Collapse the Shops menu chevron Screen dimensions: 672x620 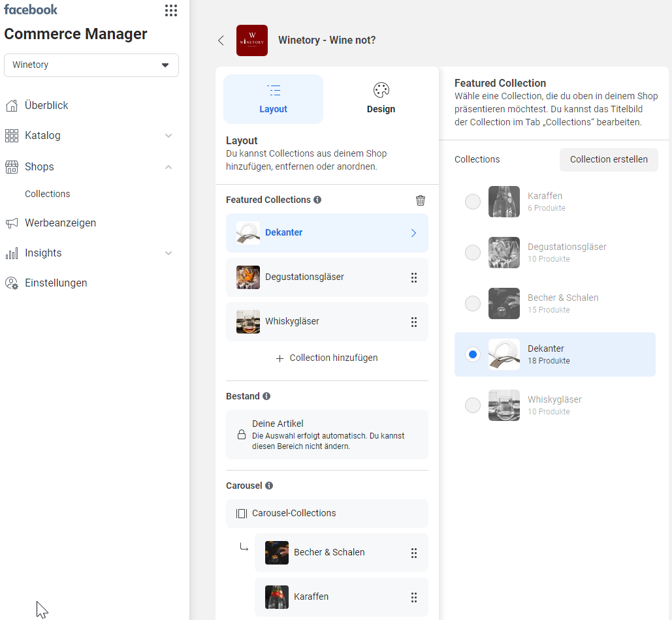click(x=168, y=167)
